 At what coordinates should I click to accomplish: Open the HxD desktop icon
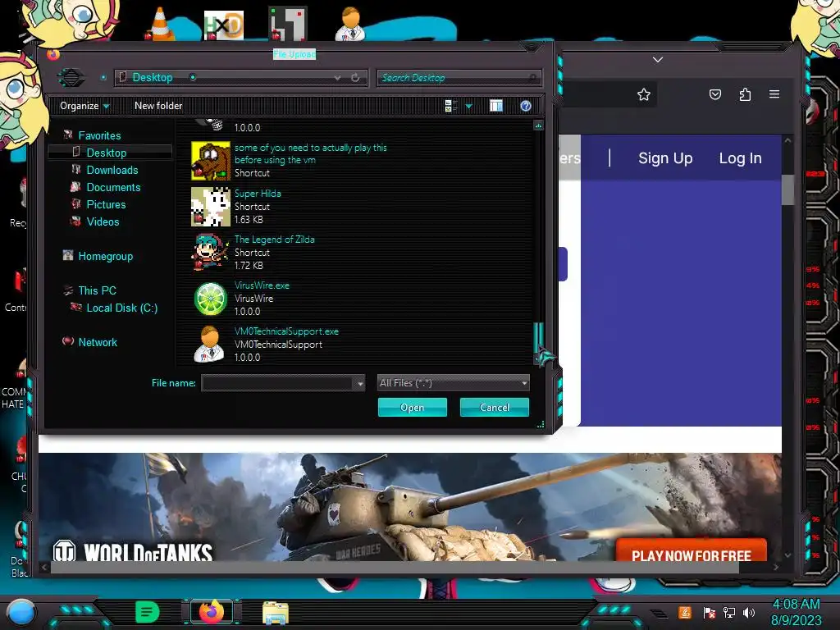pyautogui.click(x=223, y=25)
